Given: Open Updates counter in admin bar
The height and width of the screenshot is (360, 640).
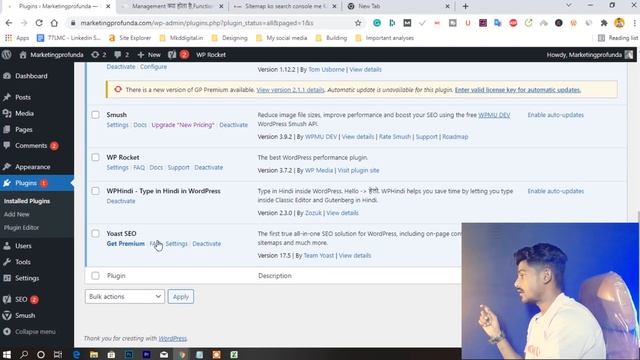Looking at the screenshot, I should 98,55.
